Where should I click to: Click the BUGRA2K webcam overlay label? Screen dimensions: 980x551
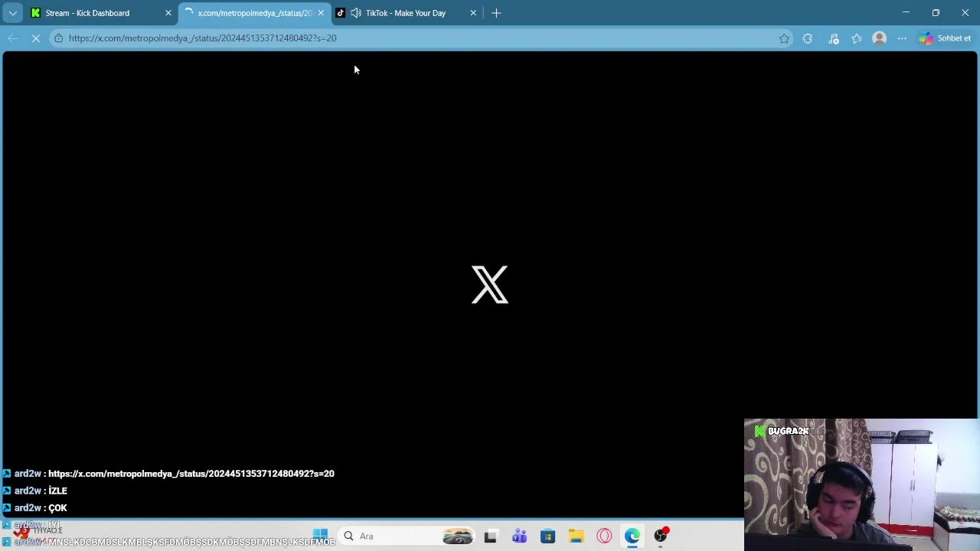click(x=782, y=431)
